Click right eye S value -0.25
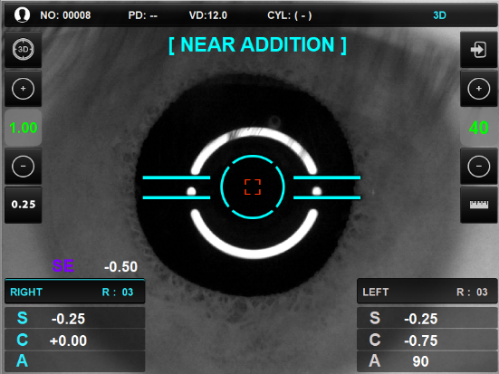499x374 pixels. pos(68,319)
